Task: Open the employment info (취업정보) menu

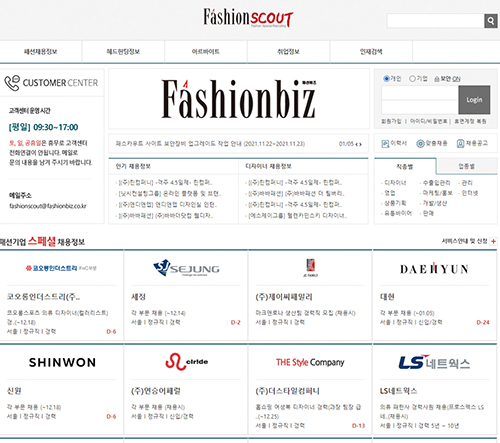Action: (x=288, y=52)
